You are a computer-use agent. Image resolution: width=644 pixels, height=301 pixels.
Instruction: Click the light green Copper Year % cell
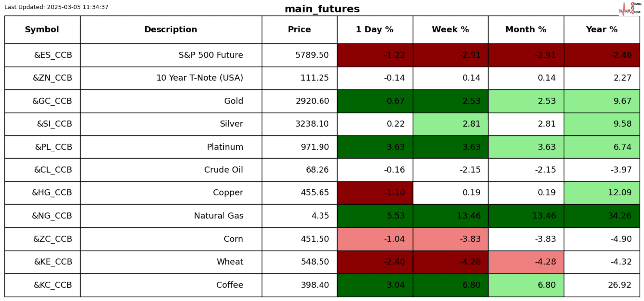point(602,193)
